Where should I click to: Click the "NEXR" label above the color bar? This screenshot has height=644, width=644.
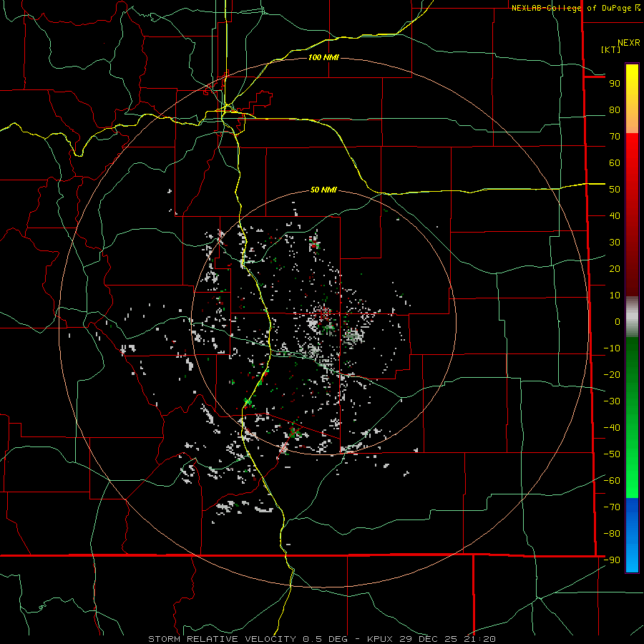coord(629,43)
